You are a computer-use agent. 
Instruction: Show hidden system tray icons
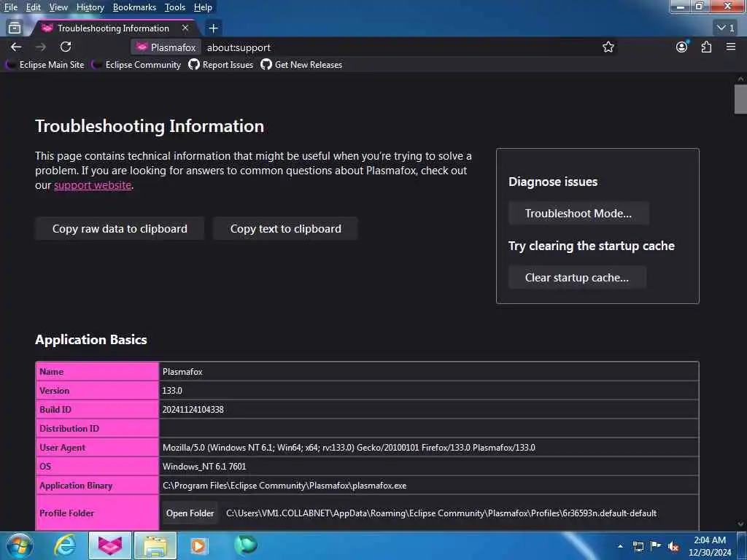(x=620, y=546)
